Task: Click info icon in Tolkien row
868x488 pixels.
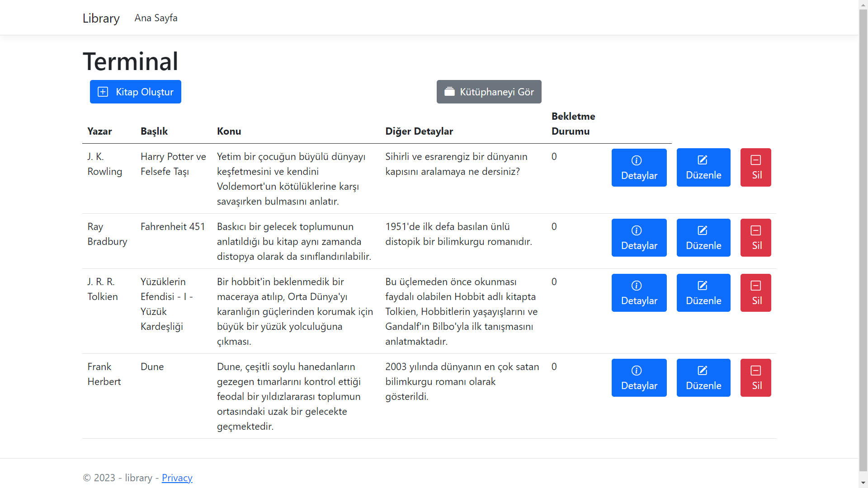Action: (x=637, y=286)
